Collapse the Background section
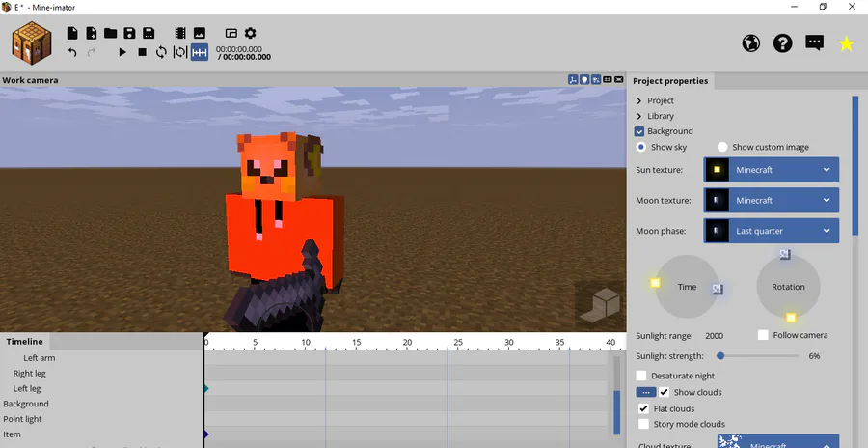Image resolution: width=868 pixels, height=448 pixels. [639, 131]
